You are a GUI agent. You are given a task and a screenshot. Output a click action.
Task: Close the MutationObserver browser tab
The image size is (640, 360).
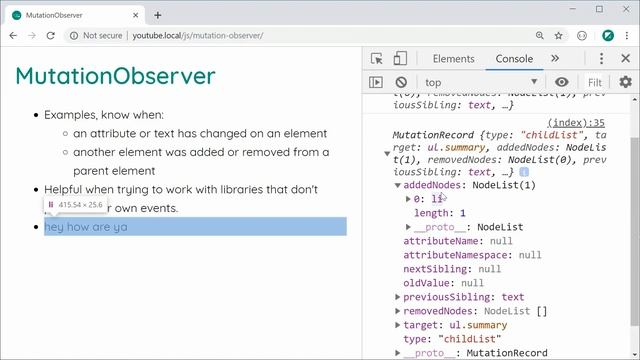point(136,16)
